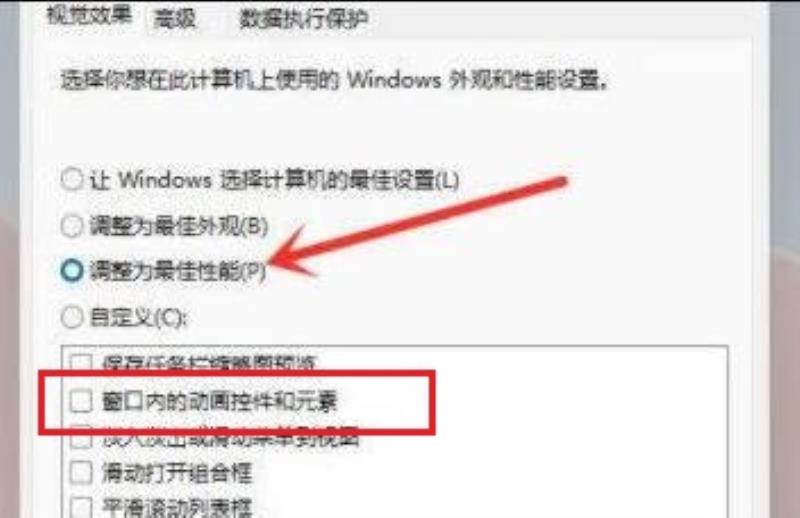Click the 滑动打开组合框 label text
The image size is (800, 518).
pyautogui.click(x=177, y=473)
